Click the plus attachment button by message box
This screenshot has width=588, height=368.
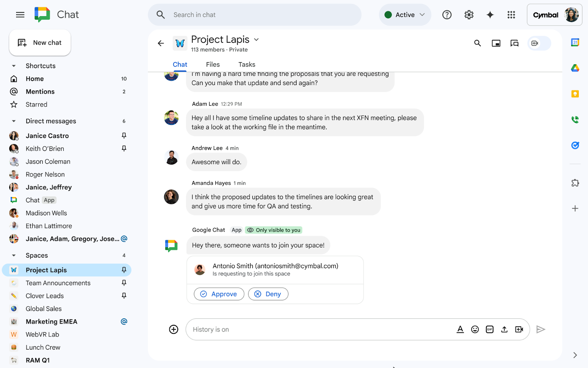(x=174, y=329)
